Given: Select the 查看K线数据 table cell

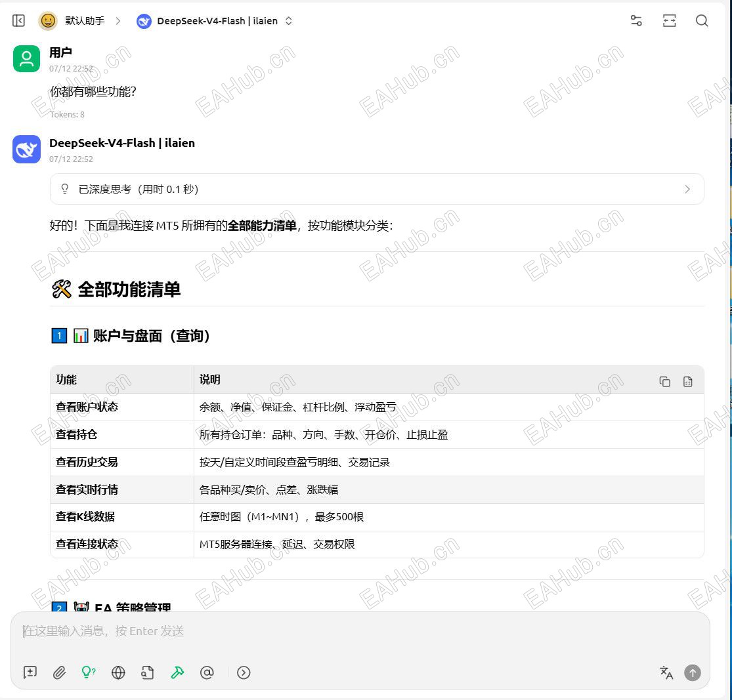Looking at the screenshot, I should click(122, 516).
